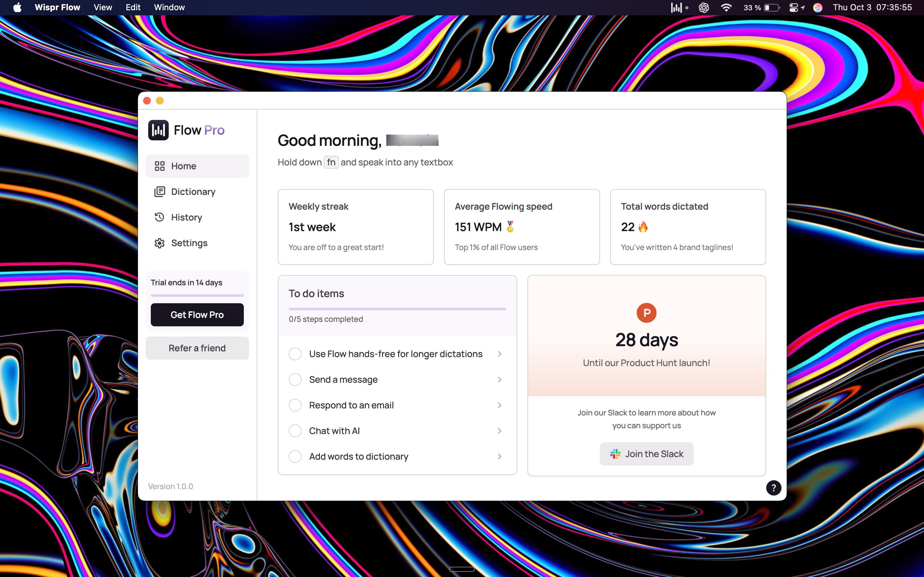This screenshot has width=924, height=577.
Task: Click the Join the Slack link
Action: click(x=646, y=453)
